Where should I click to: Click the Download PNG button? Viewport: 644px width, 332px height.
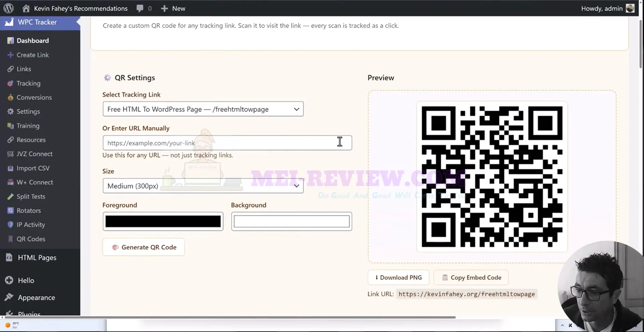(398, 278)
